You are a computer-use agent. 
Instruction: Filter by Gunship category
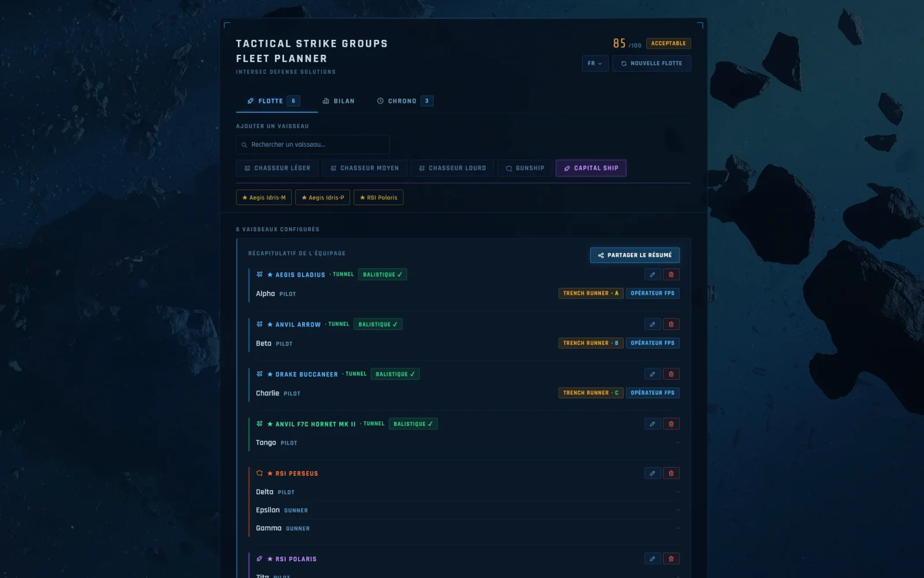tap(525, 168)
